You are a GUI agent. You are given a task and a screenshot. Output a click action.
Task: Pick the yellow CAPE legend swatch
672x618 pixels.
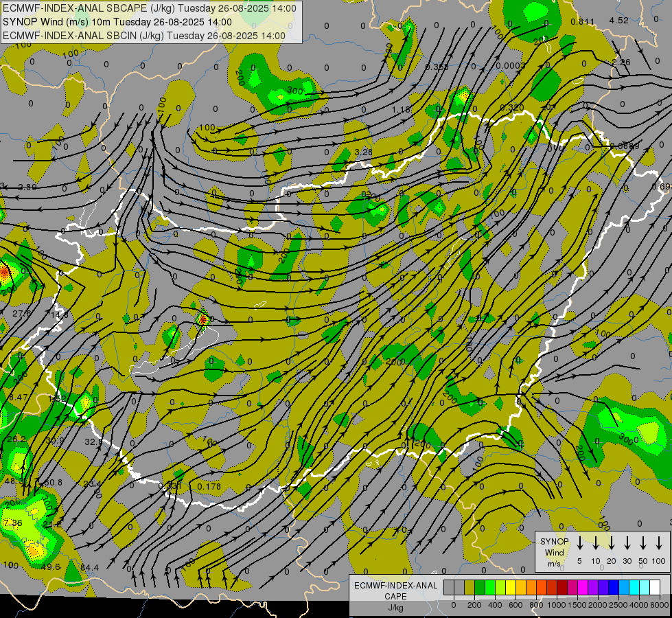[x=511, y=587]
